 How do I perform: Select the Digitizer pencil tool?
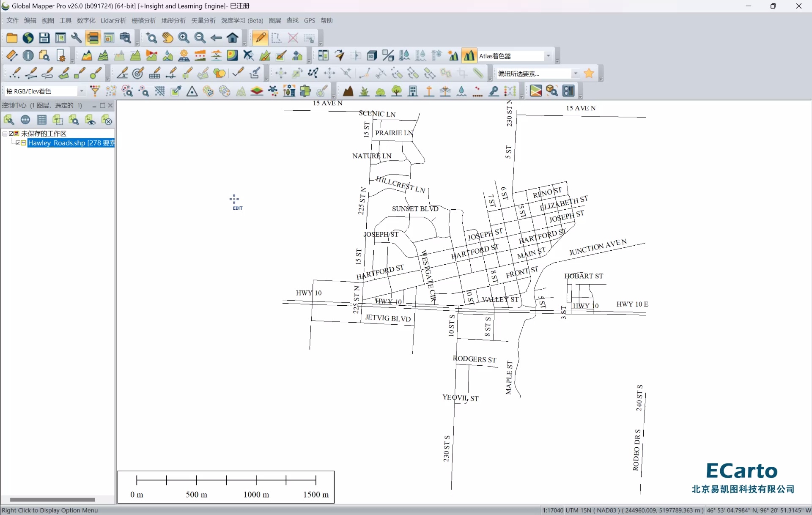tap(260, 38)
